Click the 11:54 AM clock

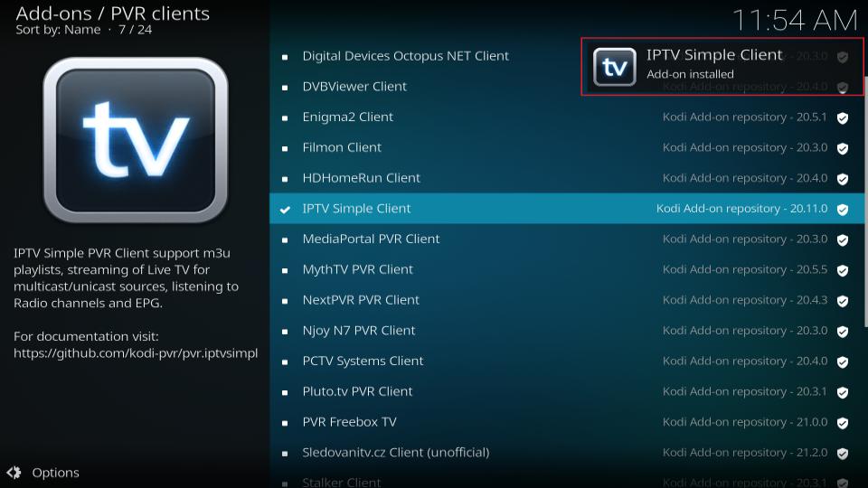point(795,21)
